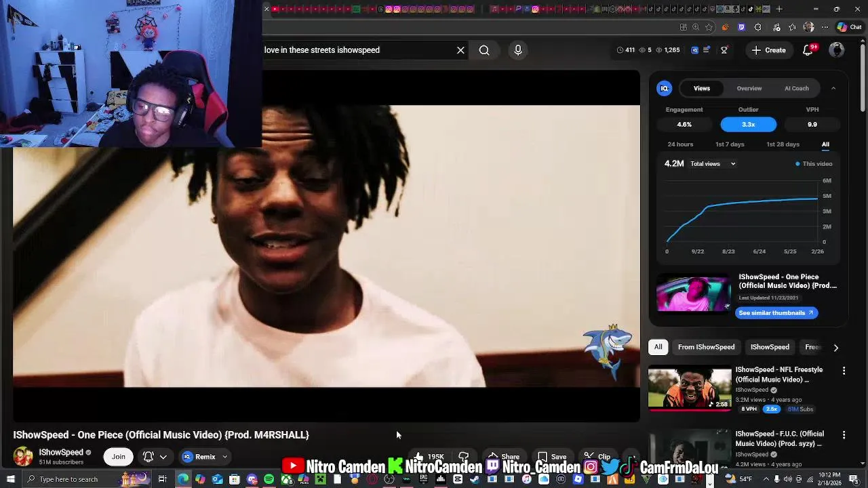Image resolution: width=868 pixels, height=488 pixels.
Task: Open the vidIQ extension icon in YouTube header
Action: tap(694, 50)
